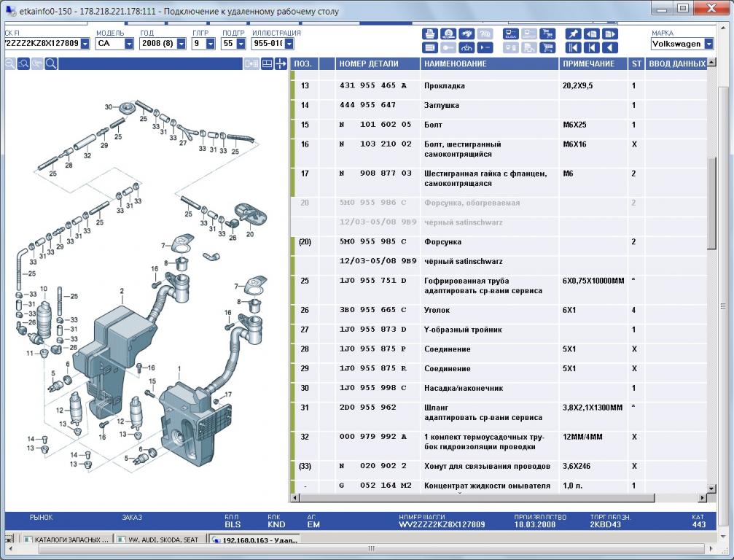Screen dimensions: 734x560
Task: Click the clock history icon
Action: (x=448, y=34)
